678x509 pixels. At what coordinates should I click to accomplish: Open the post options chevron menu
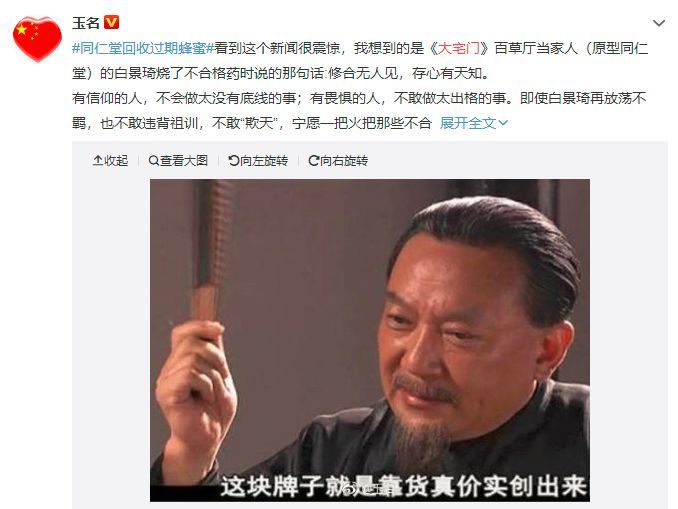tap(659, 23)
